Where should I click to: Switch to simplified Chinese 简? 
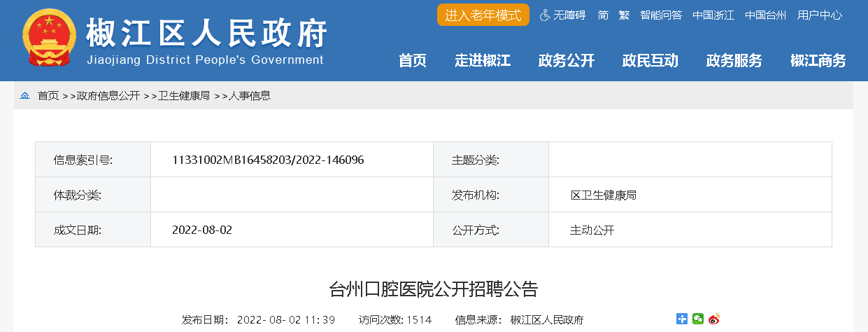603,15
